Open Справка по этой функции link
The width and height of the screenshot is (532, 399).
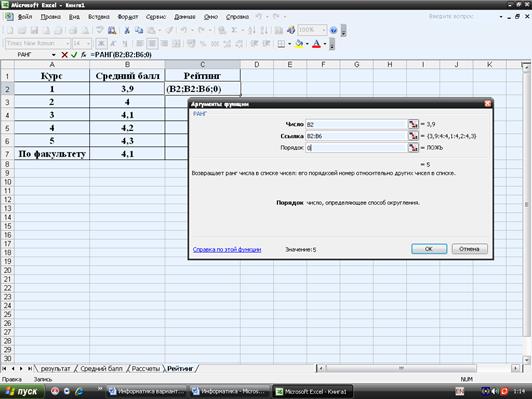pos(227,249)
